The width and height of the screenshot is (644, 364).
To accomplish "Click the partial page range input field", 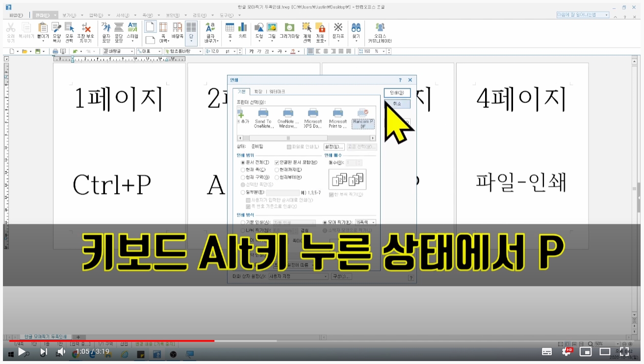I will click(x=283, y=193).
